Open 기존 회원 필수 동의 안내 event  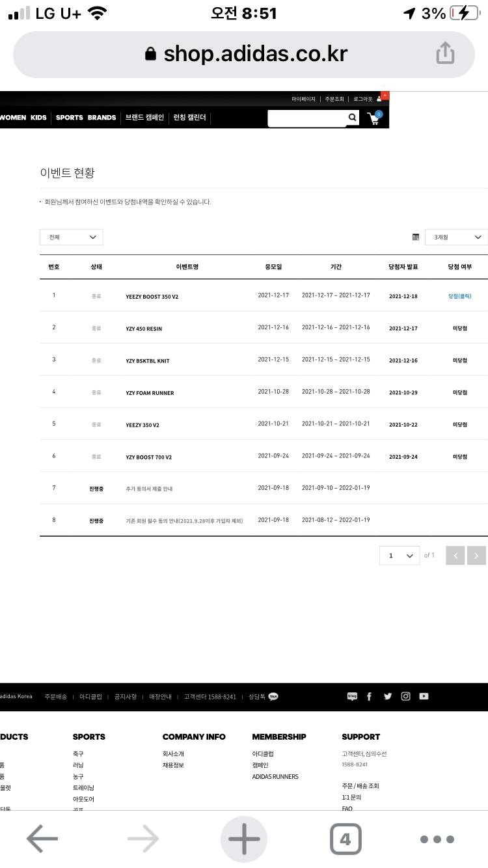click(184, 521)
